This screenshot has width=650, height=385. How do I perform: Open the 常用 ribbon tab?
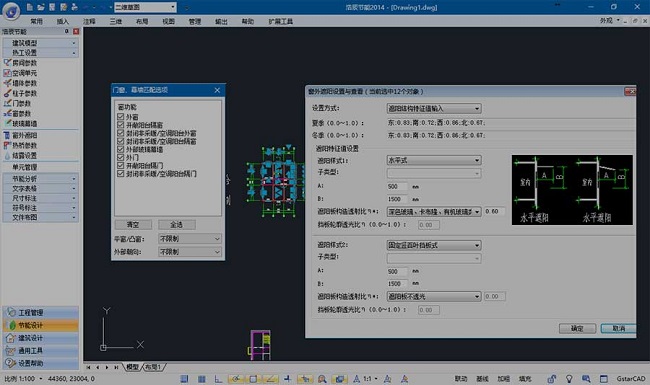[36, 21]
